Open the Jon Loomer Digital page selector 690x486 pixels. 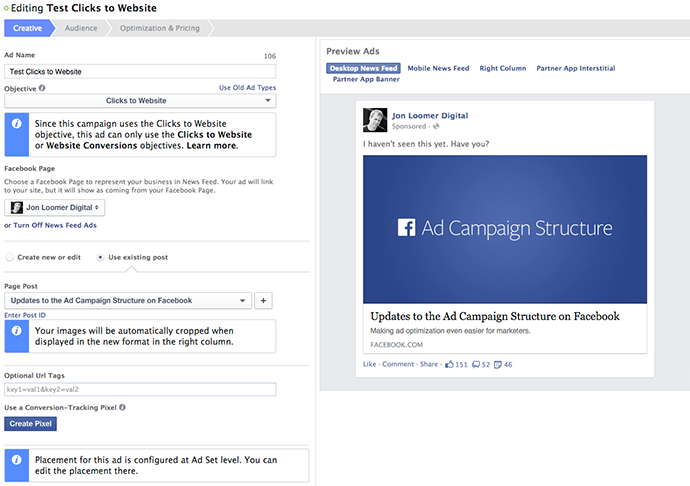pyautogui.click(x=55, y=208)
